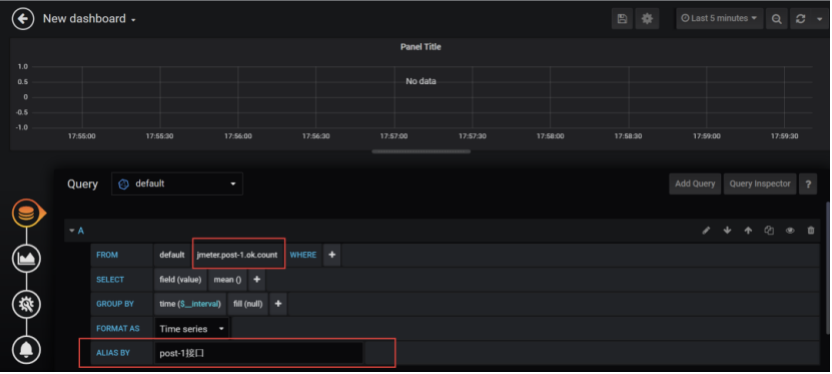
Task: Click the mean () aggregation segment
Action: (x=227, y=280)
